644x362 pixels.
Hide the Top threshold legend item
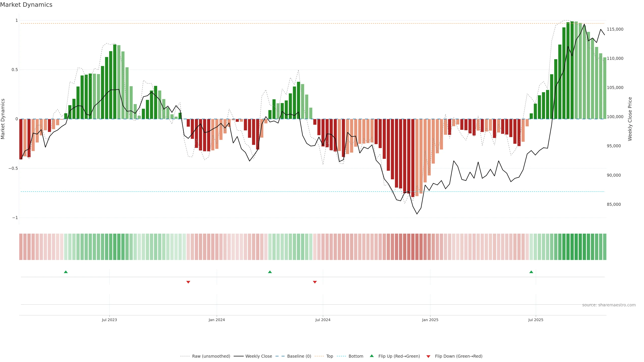[x=330, y=356]
